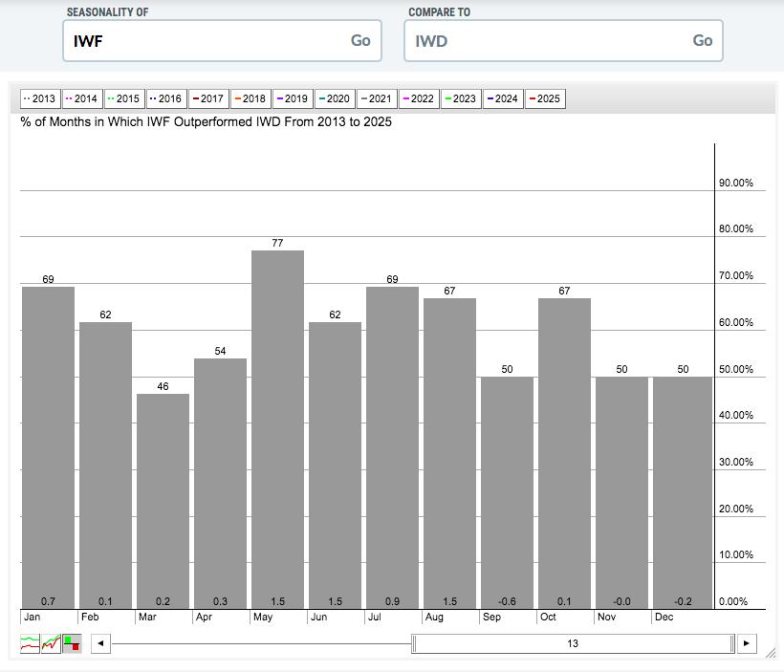Viewport: 784px width, 672px height.
Task: Click the January bar showing 69
Action: click(48, 447)
